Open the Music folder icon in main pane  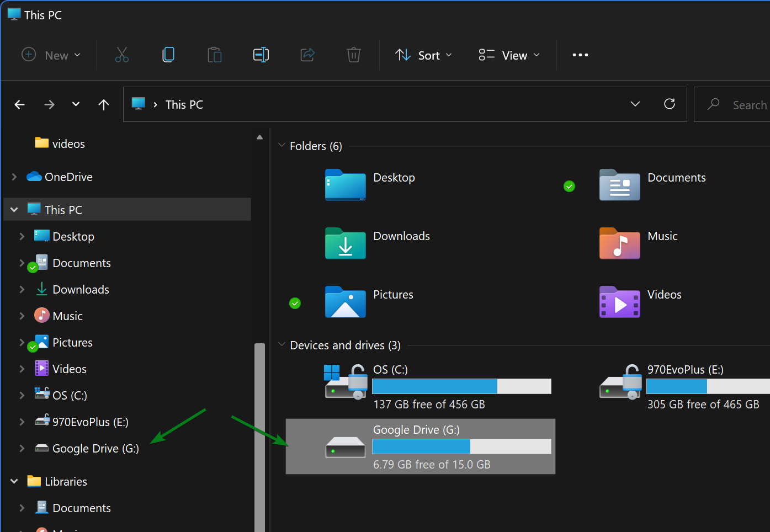pos(620,243)
